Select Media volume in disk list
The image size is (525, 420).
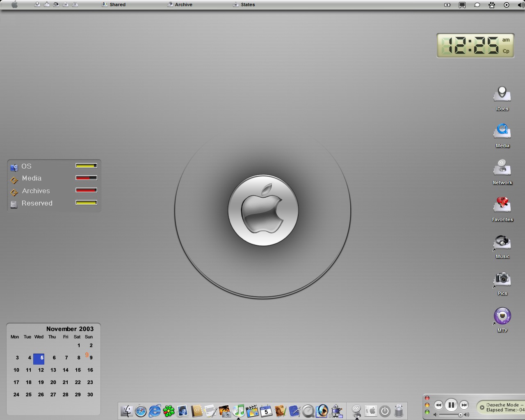(32, 178)
